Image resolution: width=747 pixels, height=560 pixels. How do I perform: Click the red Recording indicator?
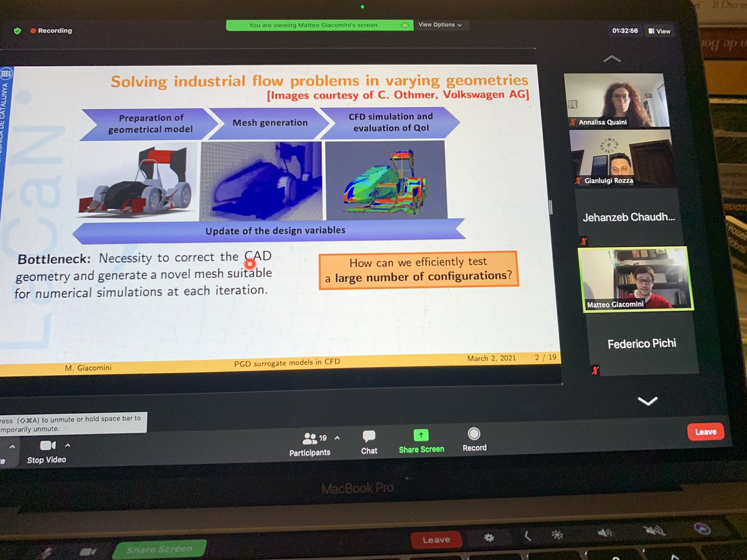tap(52, 30)
